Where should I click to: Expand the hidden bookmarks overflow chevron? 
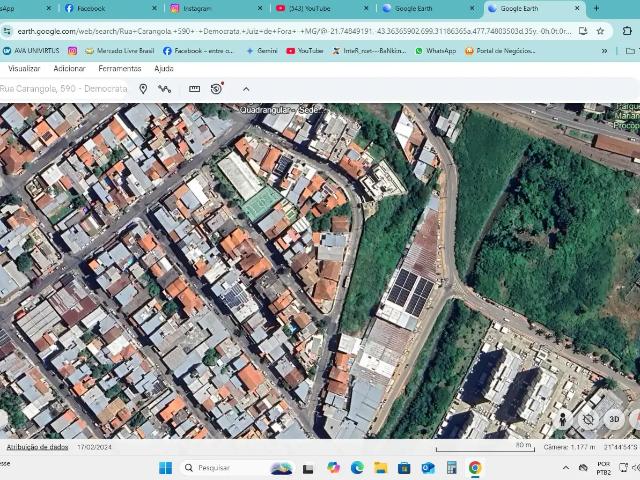[604, 51]
